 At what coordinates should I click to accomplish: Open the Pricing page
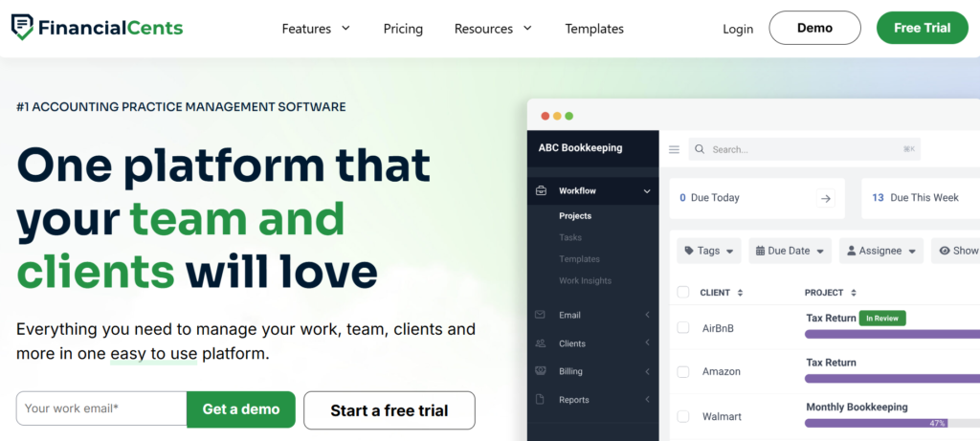[403, 29]
